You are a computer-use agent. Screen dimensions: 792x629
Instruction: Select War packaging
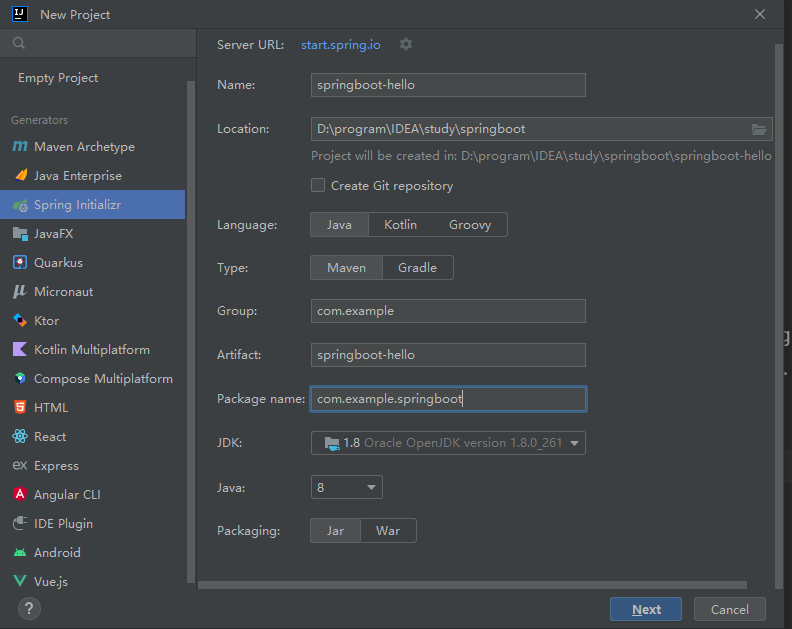(388, 531)
